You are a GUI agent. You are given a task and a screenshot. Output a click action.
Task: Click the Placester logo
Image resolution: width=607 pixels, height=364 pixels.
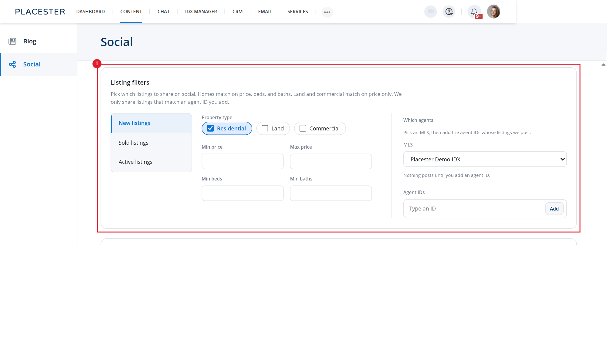[x=40, y=12]
